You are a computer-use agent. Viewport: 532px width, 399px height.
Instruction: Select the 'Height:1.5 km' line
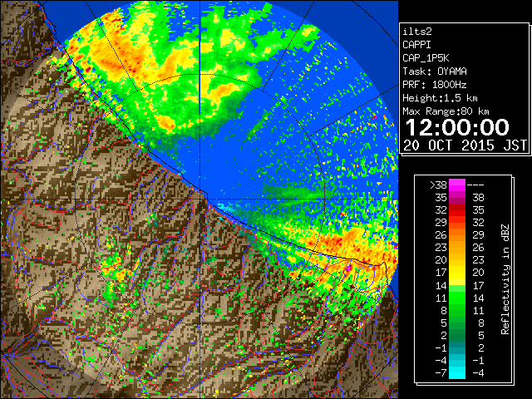point(440,98)
